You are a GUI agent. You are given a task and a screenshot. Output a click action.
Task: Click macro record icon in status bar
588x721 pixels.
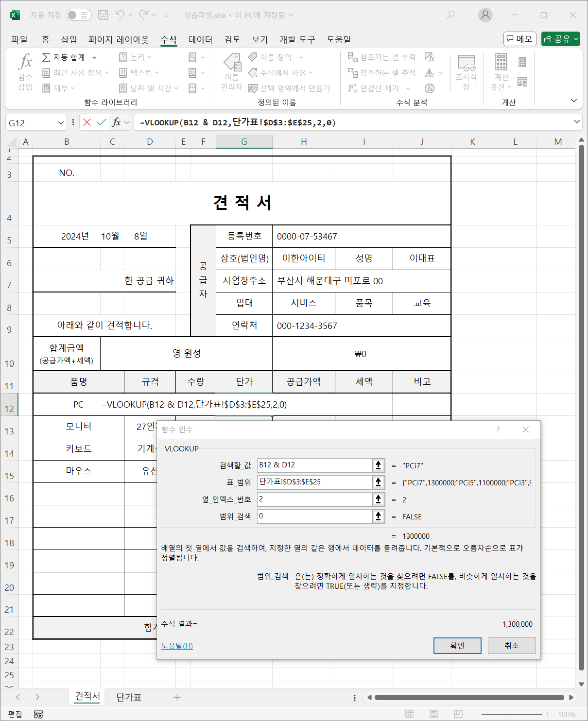coord(38,714)
